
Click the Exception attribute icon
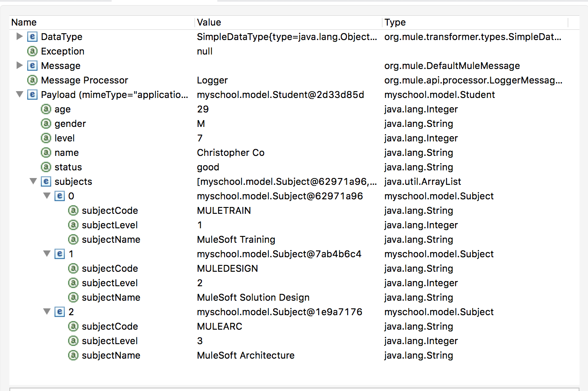click(32, 51)
